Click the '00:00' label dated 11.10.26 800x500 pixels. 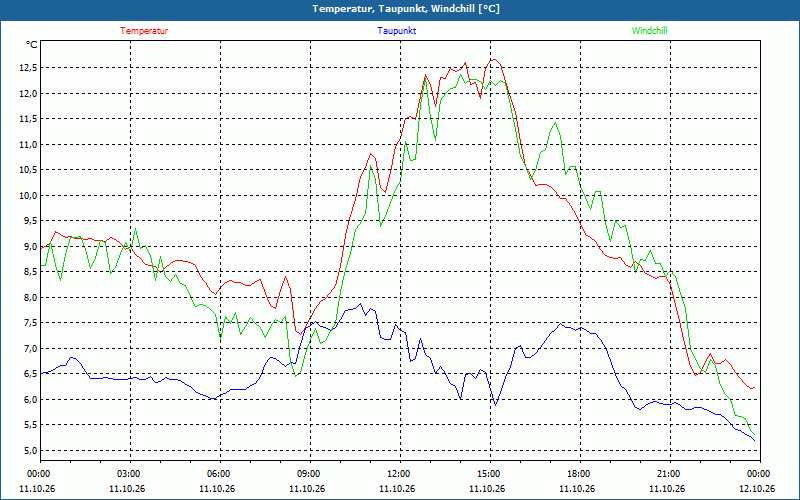(x=40, y=474)
